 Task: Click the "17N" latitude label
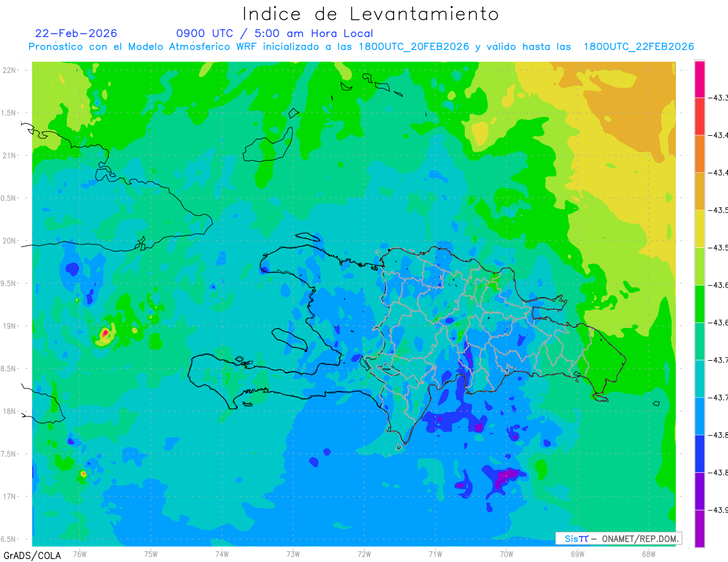[9, 497]
